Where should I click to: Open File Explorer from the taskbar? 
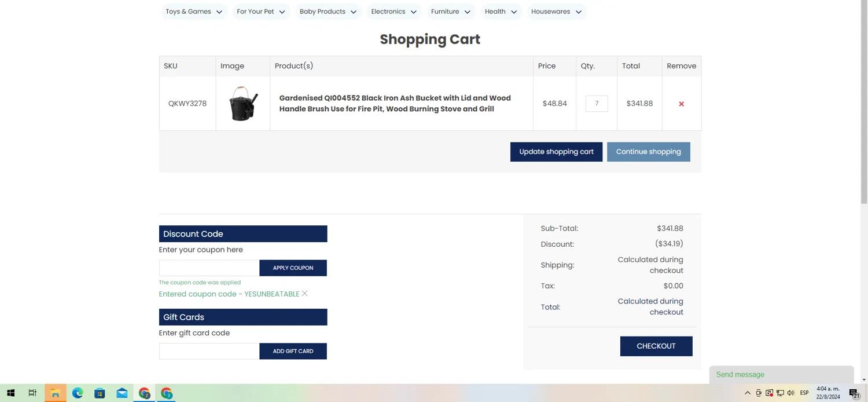pyautogui.click(x=56, y=393)
